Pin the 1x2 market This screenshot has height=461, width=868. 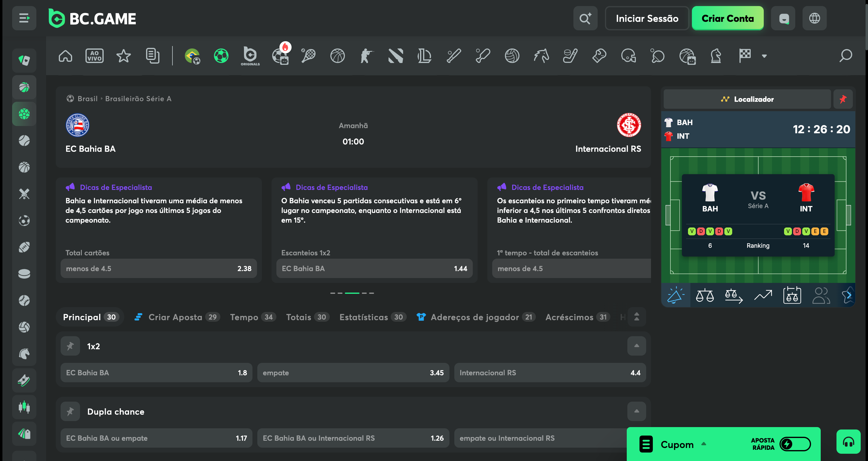click(70, 346)
